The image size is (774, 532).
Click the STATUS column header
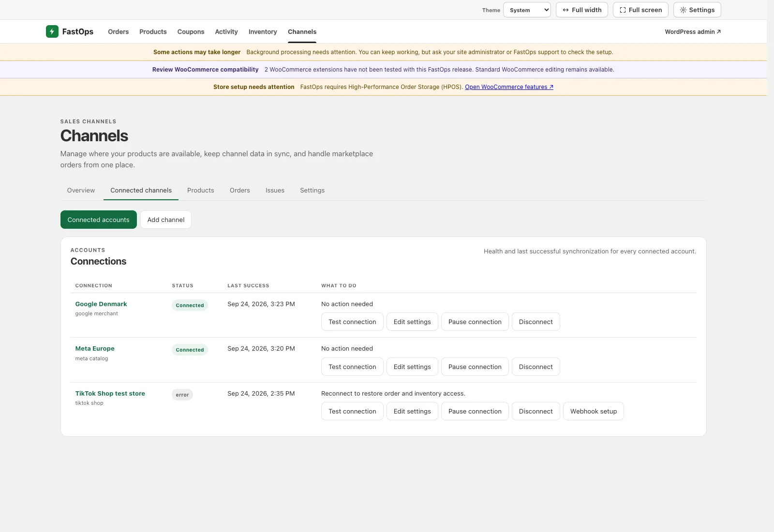click(x=182, y=286)
